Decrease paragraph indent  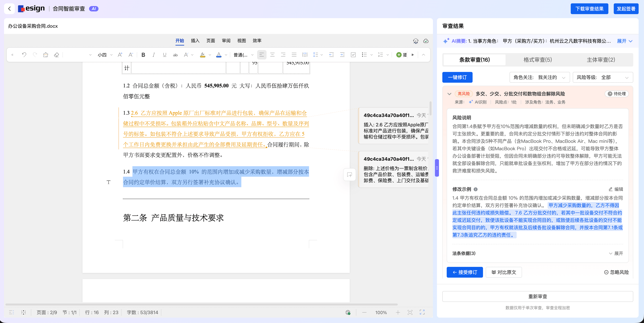pos(332,55)
